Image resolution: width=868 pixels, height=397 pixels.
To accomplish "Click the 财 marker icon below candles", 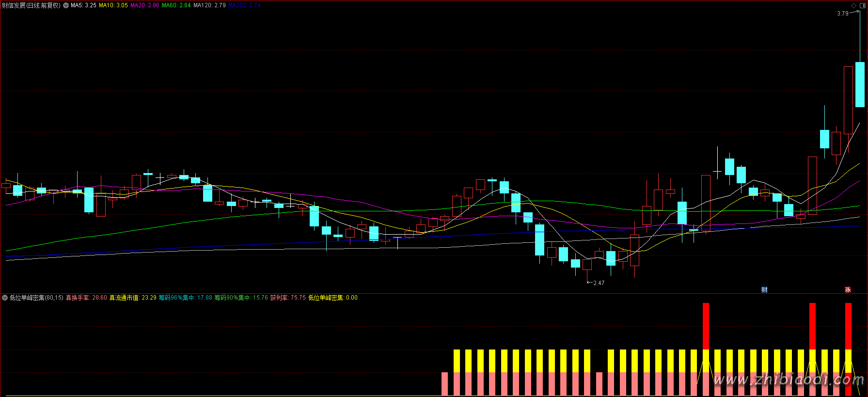I will (x=764, y=290).
